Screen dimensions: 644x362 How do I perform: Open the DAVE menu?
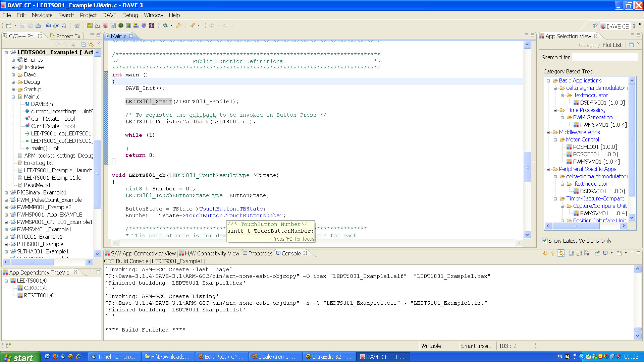(109, 15)
